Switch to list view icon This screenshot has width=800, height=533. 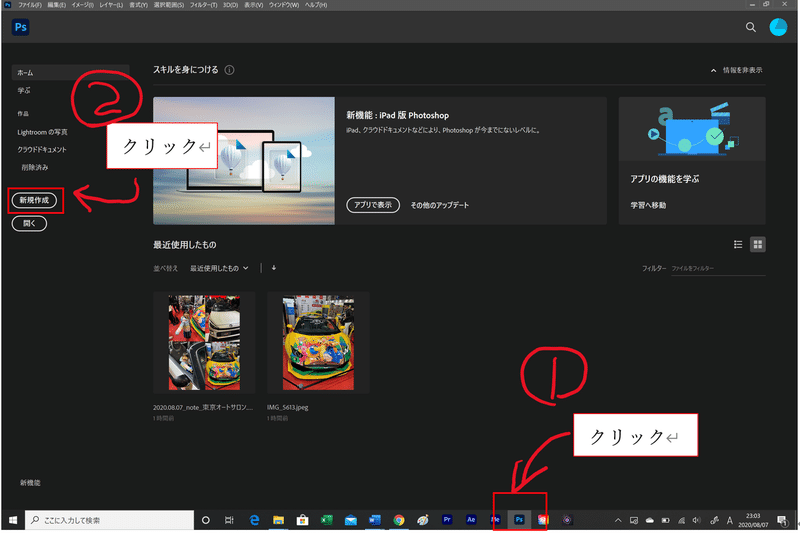[738, 245]
